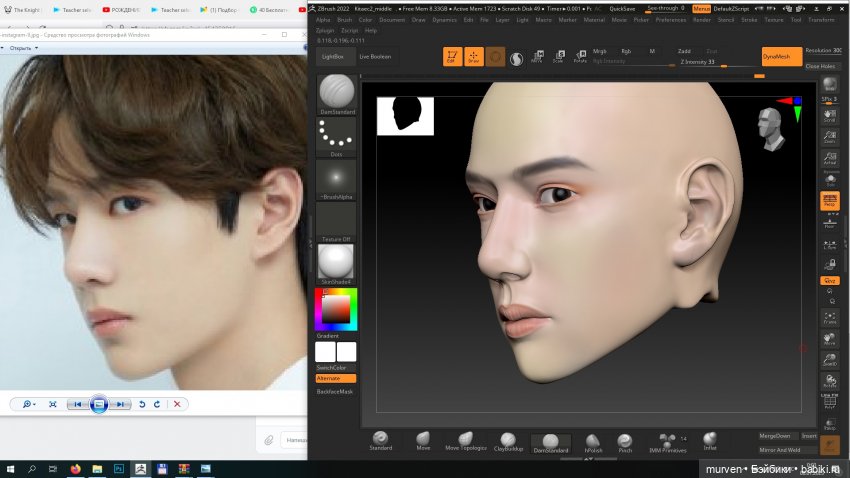Click the Actual size icon on right shelf
850x478 pixels.
[829, 158]
